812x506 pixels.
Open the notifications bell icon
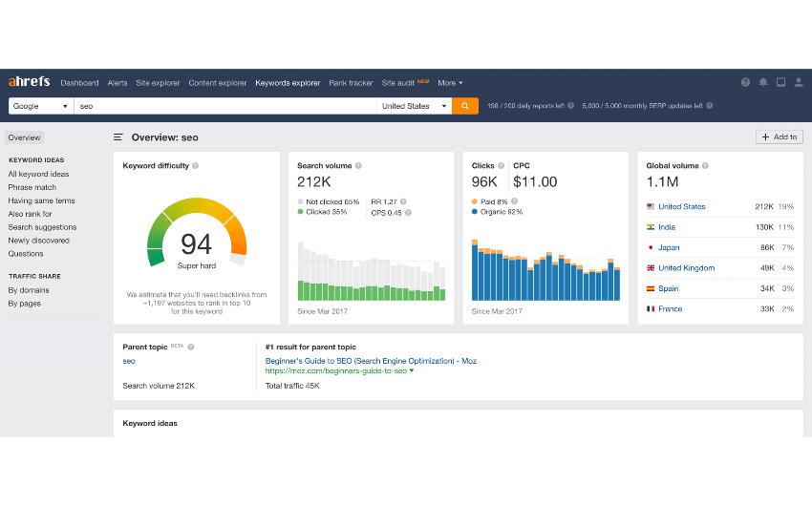click(x=763, y=82)
